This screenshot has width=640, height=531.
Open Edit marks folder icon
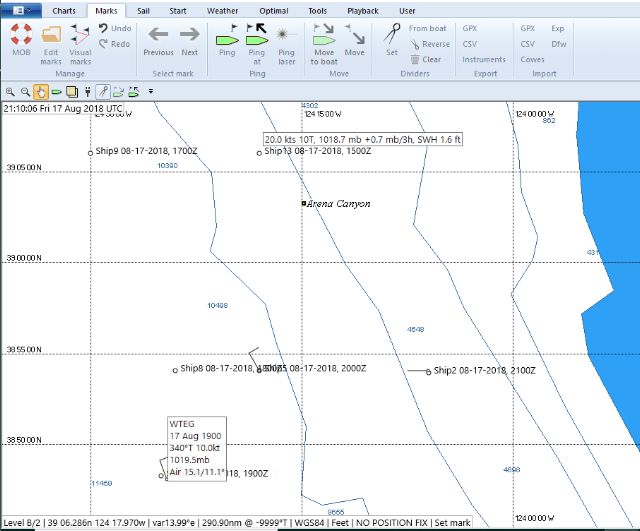pos(51,35)
